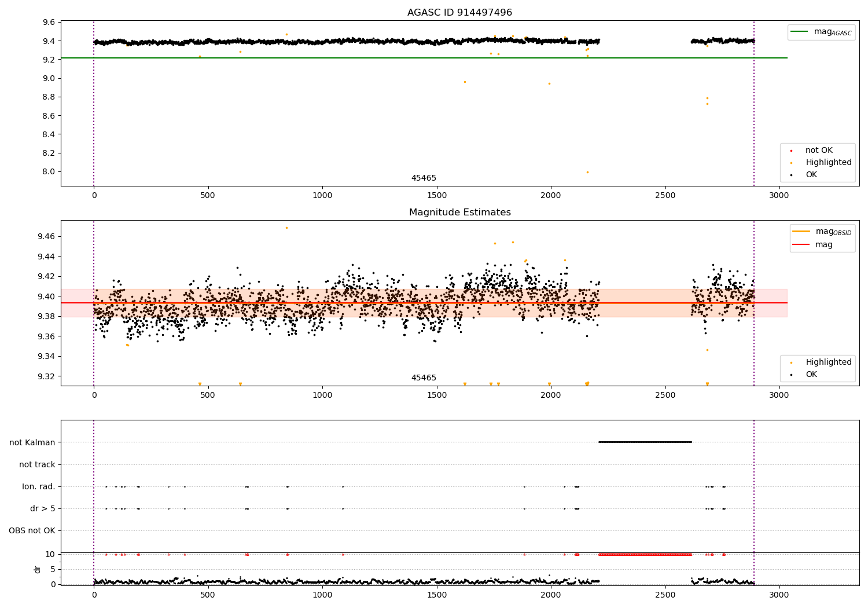Viewport: 868px width, 608px height.
Task: Click the 1000 x-axis tick under Magnitude Estimates plot
Action: coord(322,395)
